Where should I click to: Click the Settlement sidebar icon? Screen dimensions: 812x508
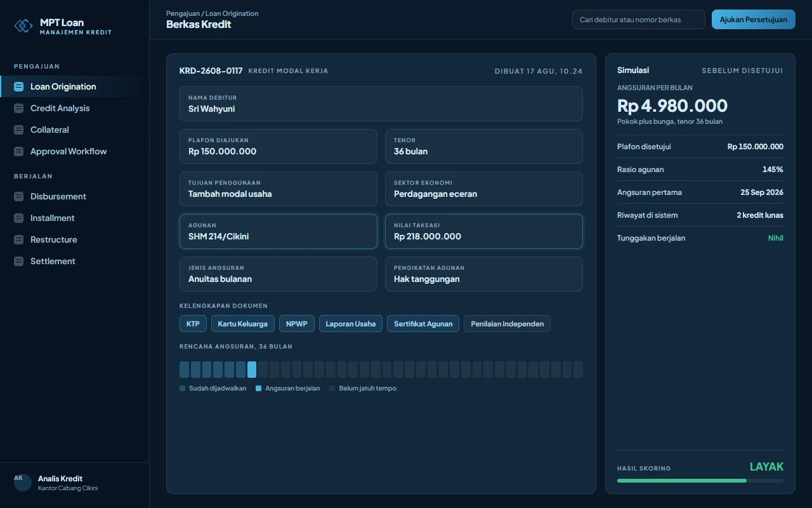click(x=18, y=262)
